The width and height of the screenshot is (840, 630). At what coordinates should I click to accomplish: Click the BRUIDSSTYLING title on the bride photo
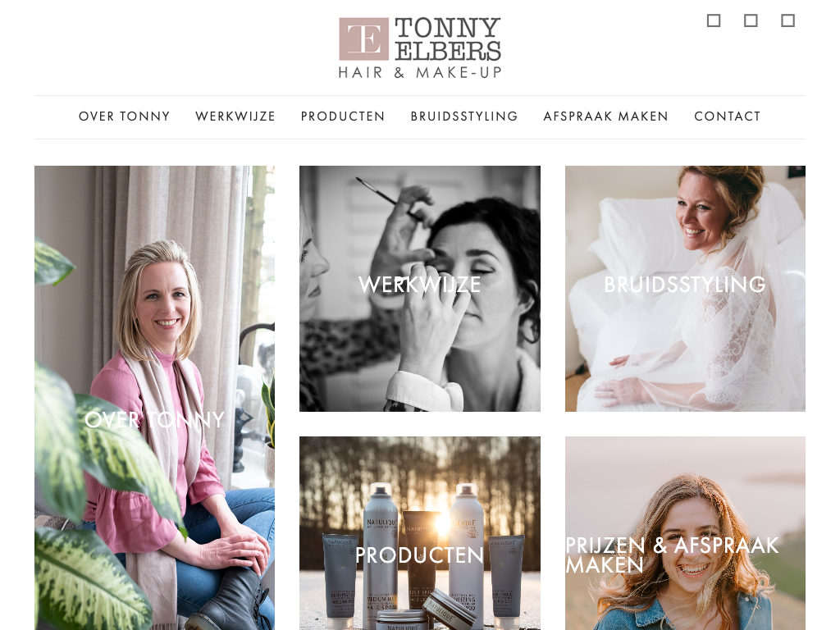(685, 285)
